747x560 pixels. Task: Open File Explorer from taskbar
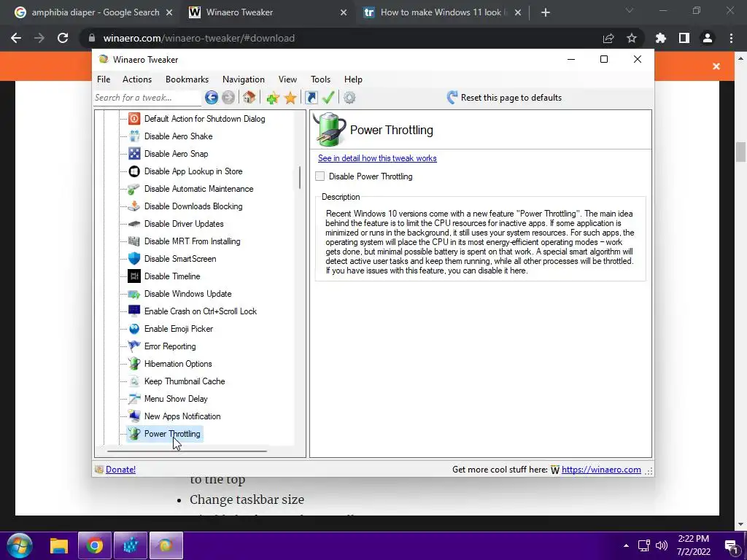[x=58, y=545]
